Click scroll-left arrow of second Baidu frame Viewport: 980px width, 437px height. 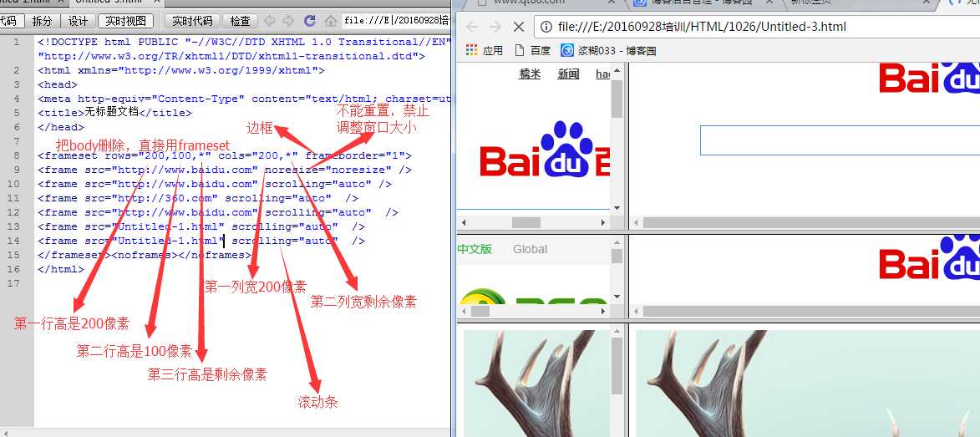(636, 222)
